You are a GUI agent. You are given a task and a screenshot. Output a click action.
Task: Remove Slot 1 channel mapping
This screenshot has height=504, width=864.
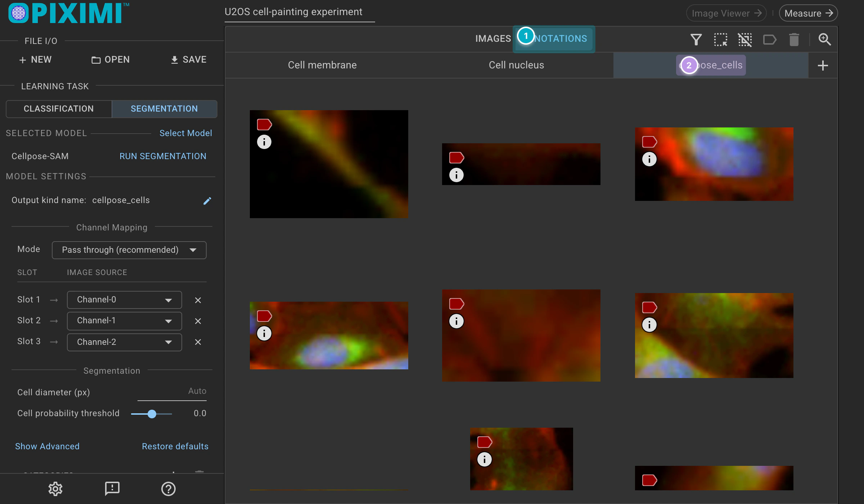pyautogui.click(x=198, y=300)
